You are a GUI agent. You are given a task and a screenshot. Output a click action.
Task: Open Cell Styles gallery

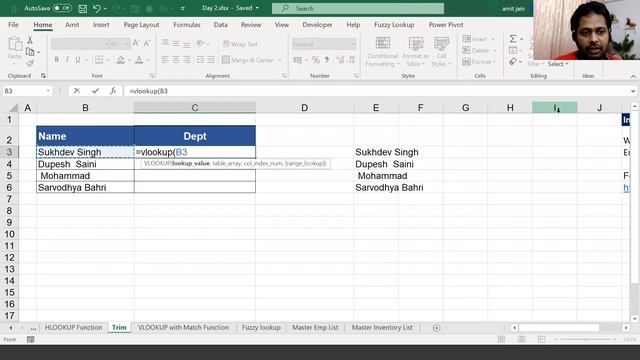(x=441, y=52)
